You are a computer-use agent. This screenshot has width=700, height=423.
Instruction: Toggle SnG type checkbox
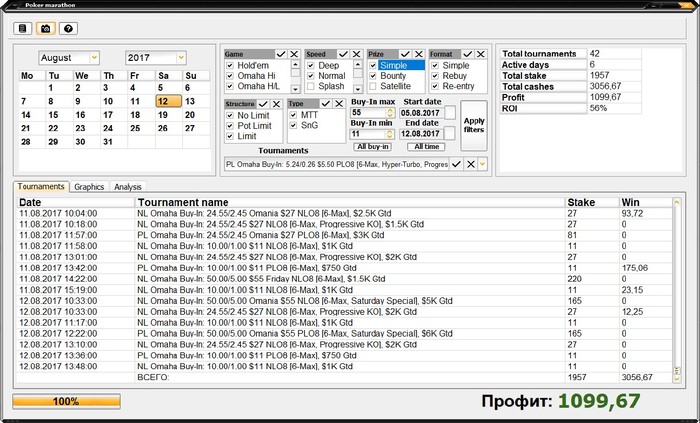[293, 125]
